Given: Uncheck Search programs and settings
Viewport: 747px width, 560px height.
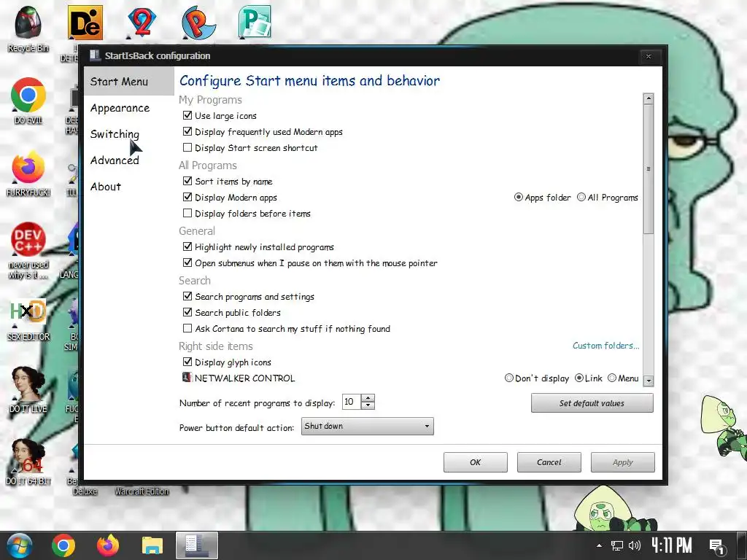Looking at the screenshot, I should [x=187, y=296].
